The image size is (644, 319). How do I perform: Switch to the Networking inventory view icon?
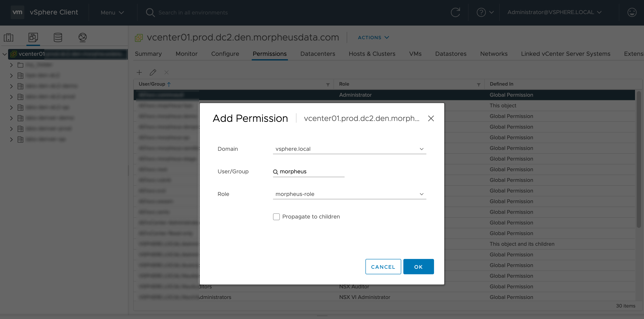tap(82, 37)
